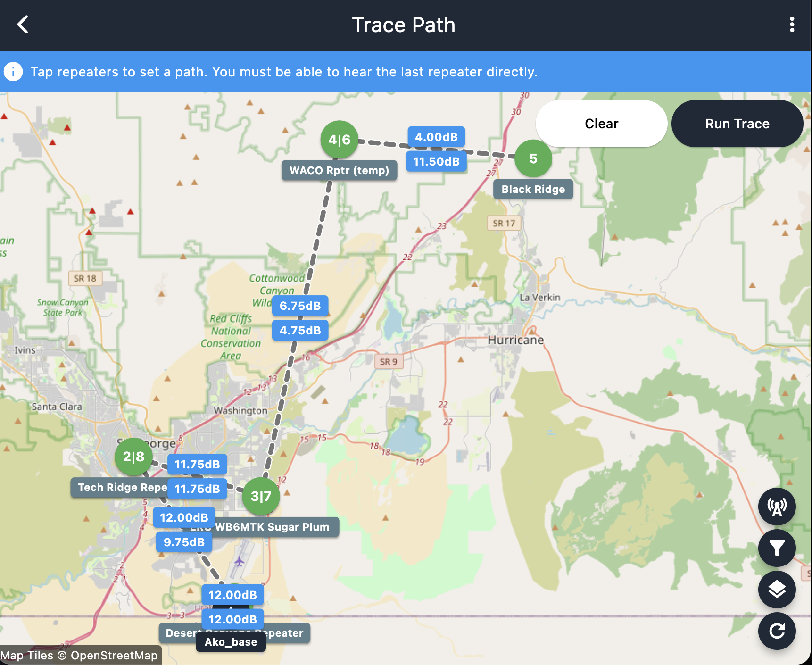Click the SR 17 road shield
Image resolution: width=812 pixels, height=665 pixels.
coord(504,223)
